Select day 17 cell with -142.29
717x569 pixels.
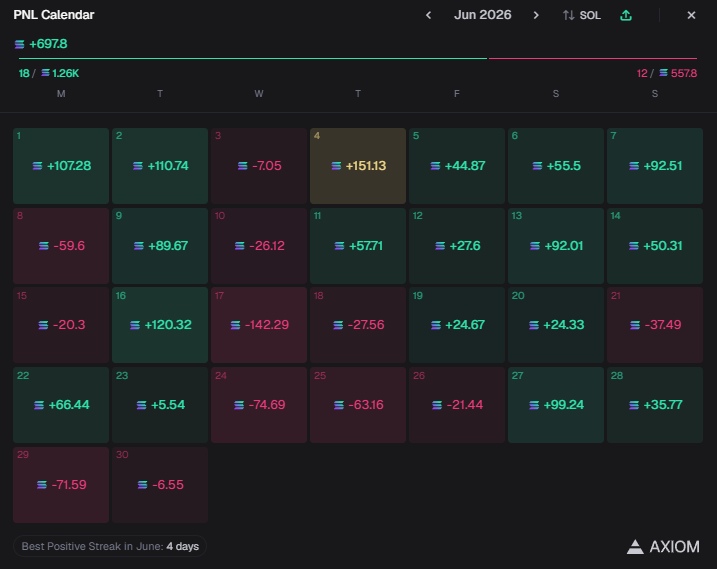pyautogui.click(x=259, y=325)
